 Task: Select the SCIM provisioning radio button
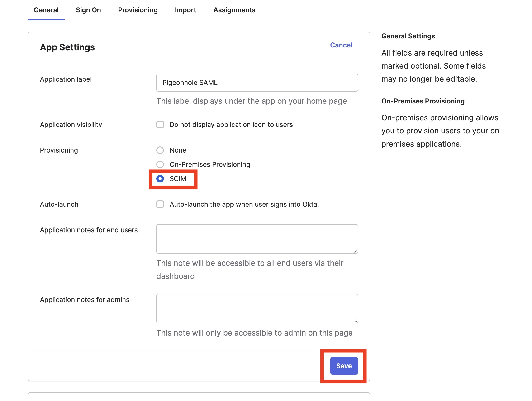tap(160, 179)
